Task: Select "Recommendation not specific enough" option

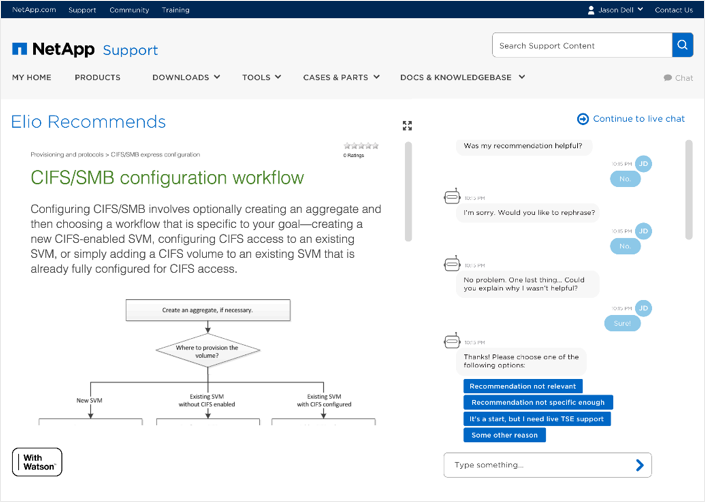Action: [538, 402]
